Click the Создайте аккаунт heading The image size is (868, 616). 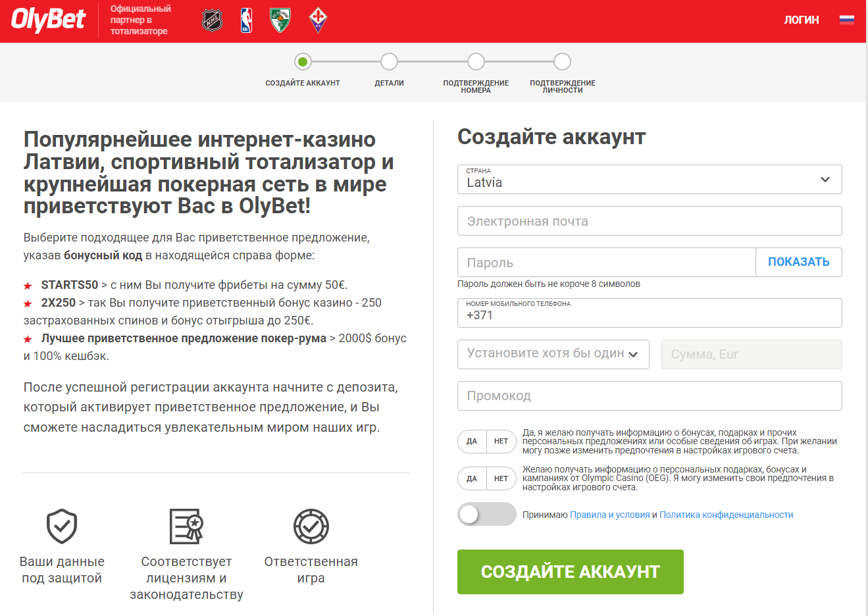tap(551, 137)
